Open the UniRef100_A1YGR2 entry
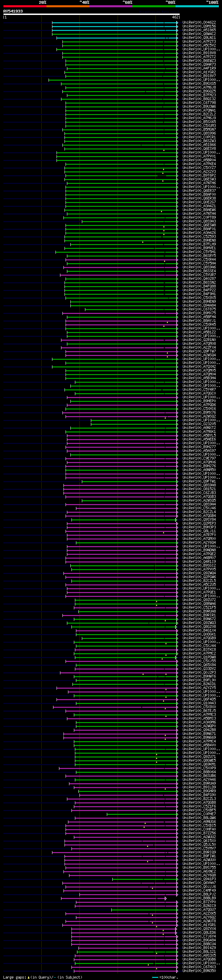222x980 pixels. tap(199, 72)
